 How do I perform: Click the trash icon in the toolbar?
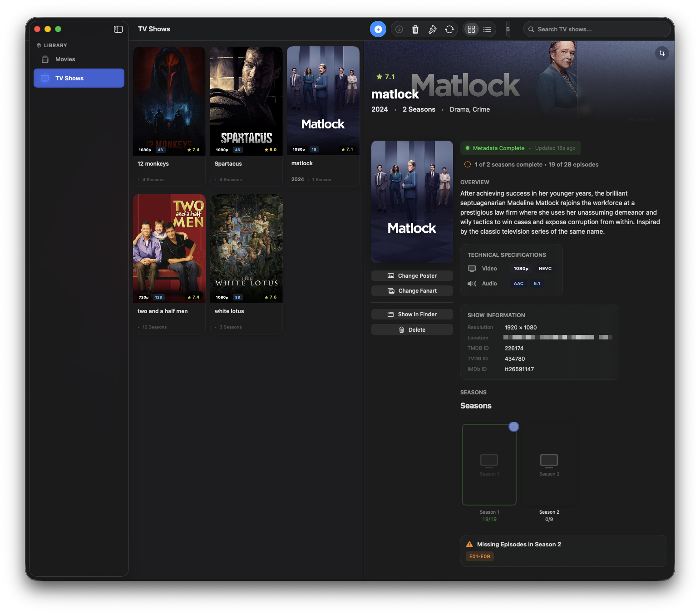point(415,29)
